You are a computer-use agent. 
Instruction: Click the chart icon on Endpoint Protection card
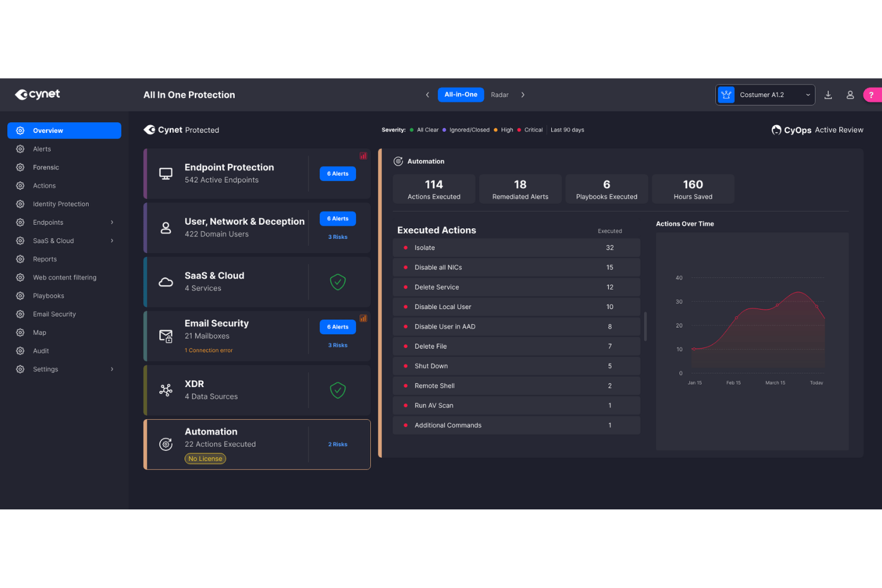click(x=363, y=155)
